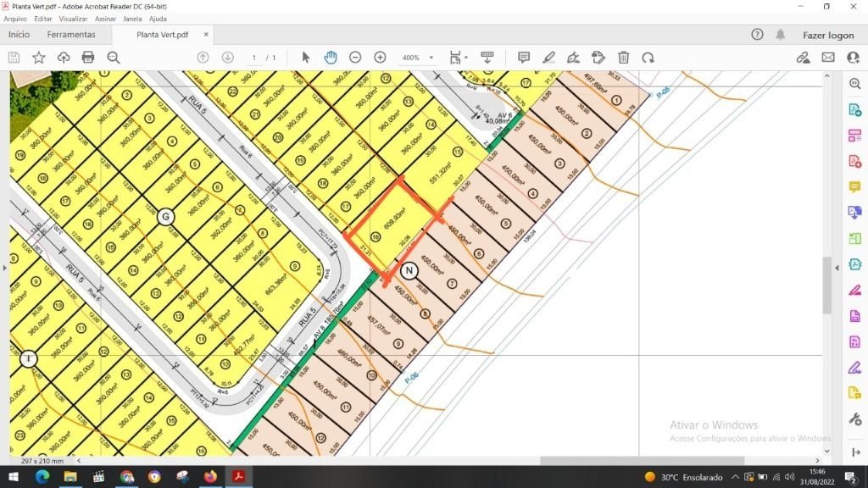Image resolution: width=868 pixels, height=488 pixels.
Task: Zoom out with the minus button
Action: [x=355, y=58]
